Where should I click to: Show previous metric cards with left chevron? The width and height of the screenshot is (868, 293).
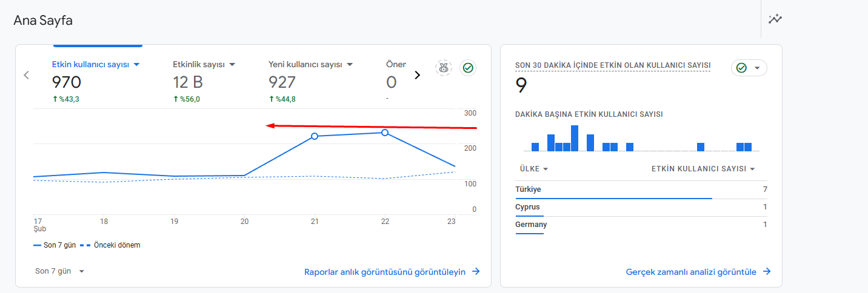click(26, 75)
